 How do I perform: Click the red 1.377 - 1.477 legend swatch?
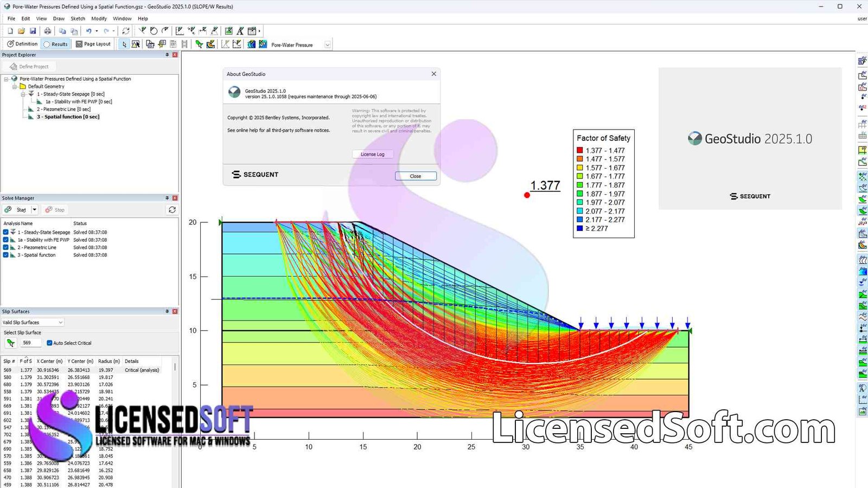(579, 150)
